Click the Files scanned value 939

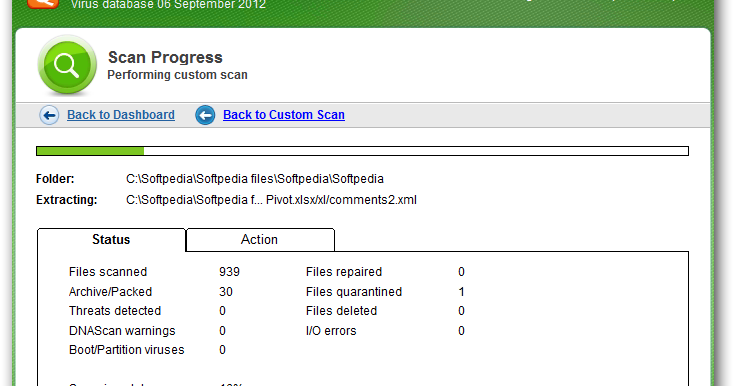229,272
